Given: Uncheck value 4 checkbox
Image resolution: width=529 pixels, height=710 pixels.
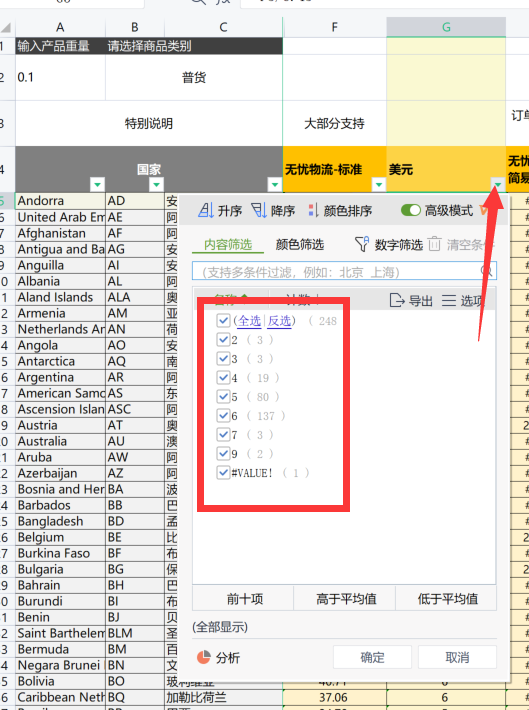Looking at the screenshot, I should (223, 378).
